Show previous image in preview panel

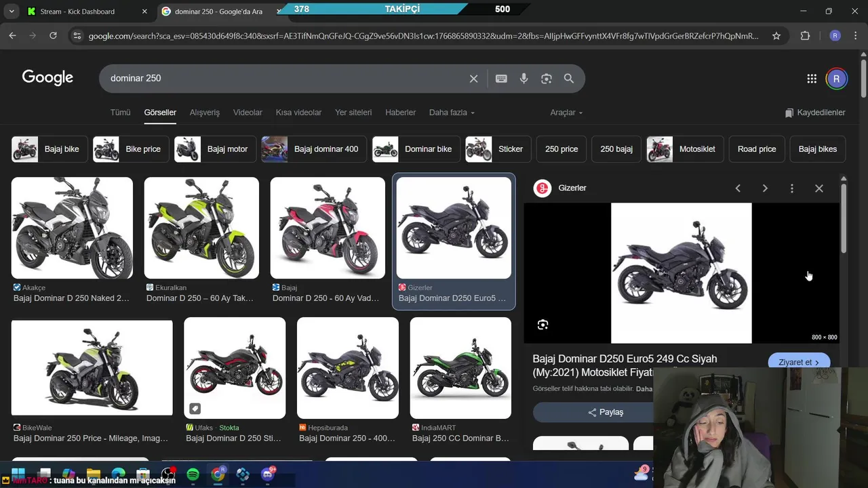click(x=738, y=188)
